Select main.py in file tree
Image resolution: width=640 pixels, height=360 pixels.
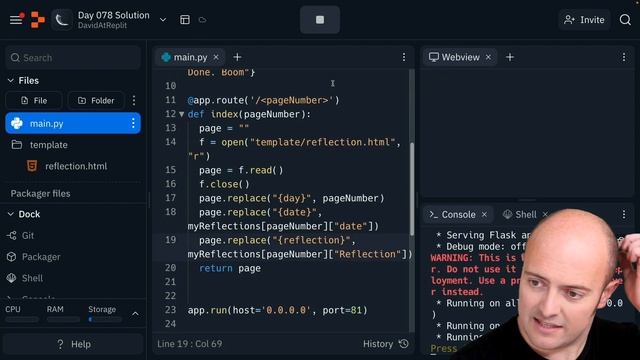click(x=73, y=123)
